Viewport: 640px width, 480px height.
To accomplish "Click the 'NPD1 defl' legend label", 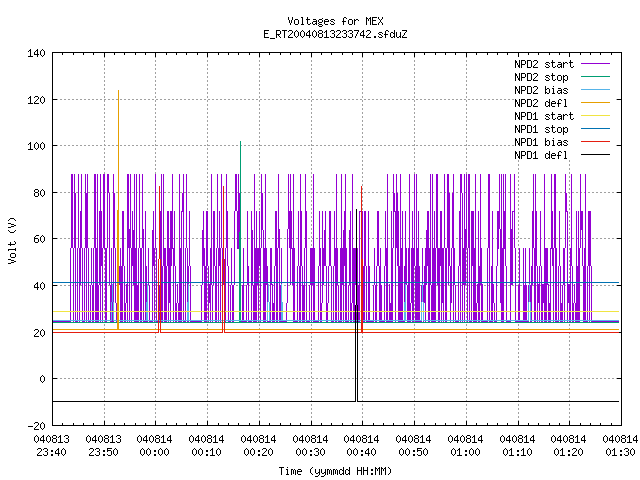I will [541, 155].
